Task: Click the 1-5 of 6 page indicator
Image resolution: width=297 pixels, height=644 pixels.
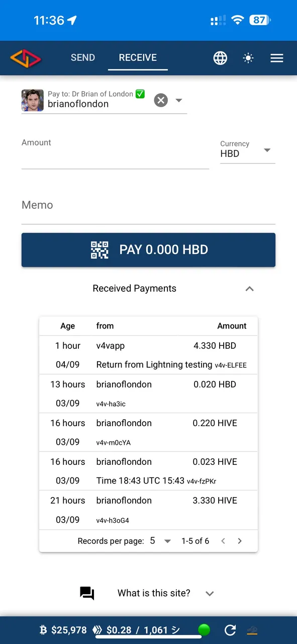Action: (x=195, y=541)
